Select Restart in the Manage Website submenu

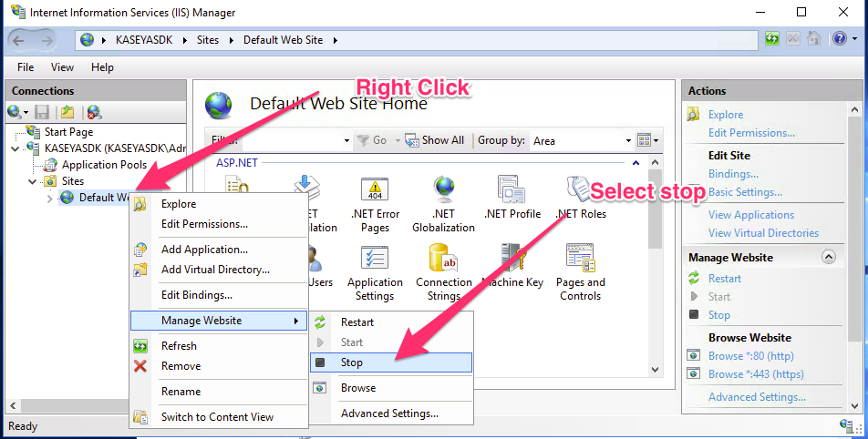pos(391,322)
